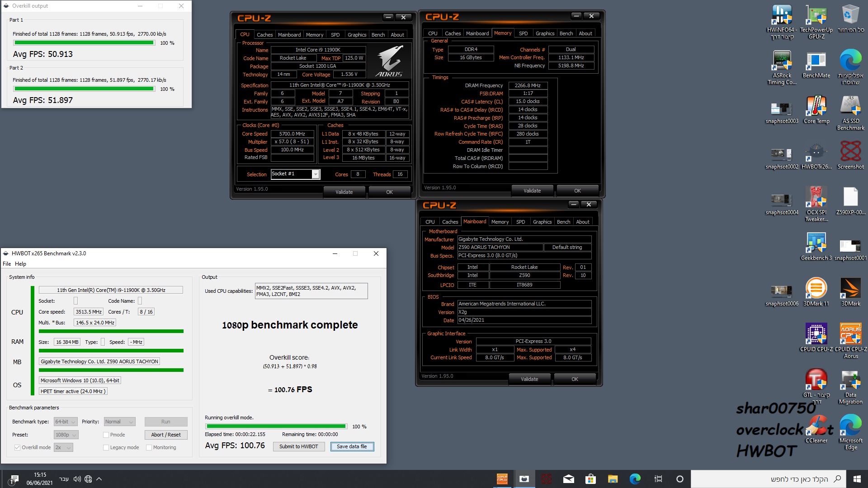
Task: Open volume control in system tray
Action: (x=77, y=479)
